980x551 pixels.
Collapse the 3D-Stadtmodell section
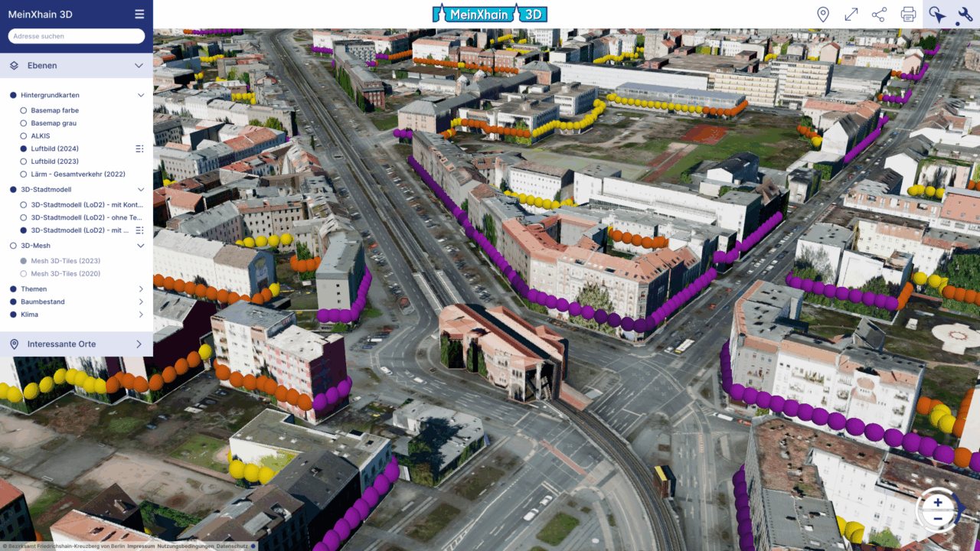pyautogui.click(x=141, y=189)
